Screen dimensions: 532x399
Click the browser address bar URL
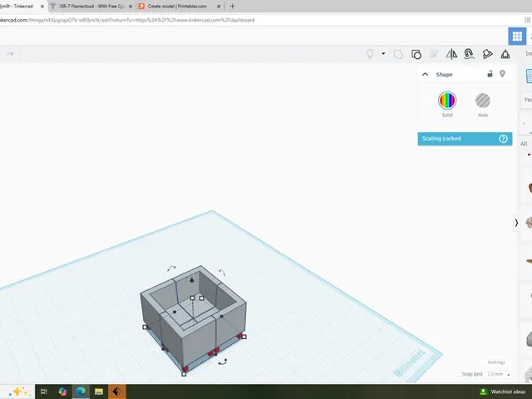(x=127, y=20)
